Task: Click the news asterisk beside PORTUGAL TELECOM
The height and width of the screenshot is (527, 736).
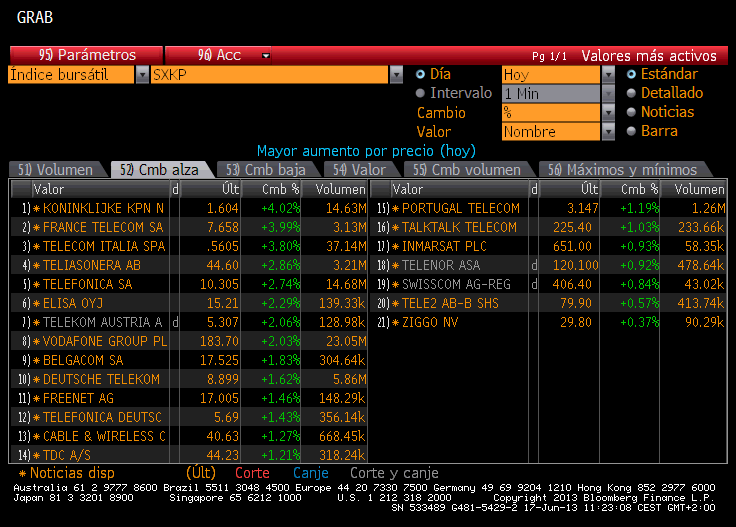Action: 396,208
